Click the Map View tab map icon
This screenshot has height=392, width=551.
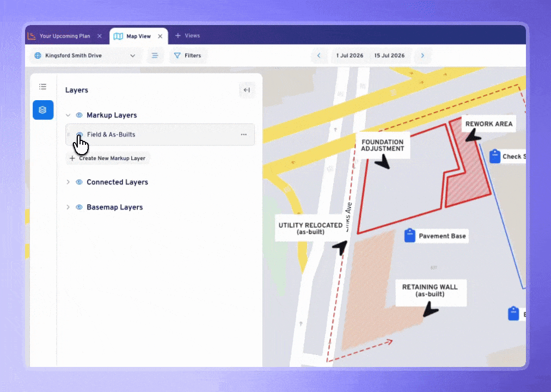119,36
